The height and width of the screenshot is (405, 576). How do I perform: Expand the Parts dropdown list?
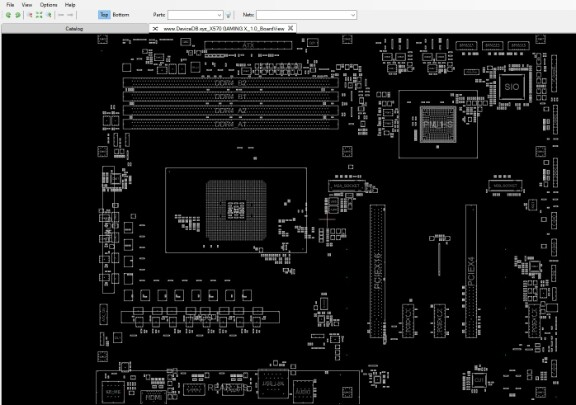(x=219, y=15)
